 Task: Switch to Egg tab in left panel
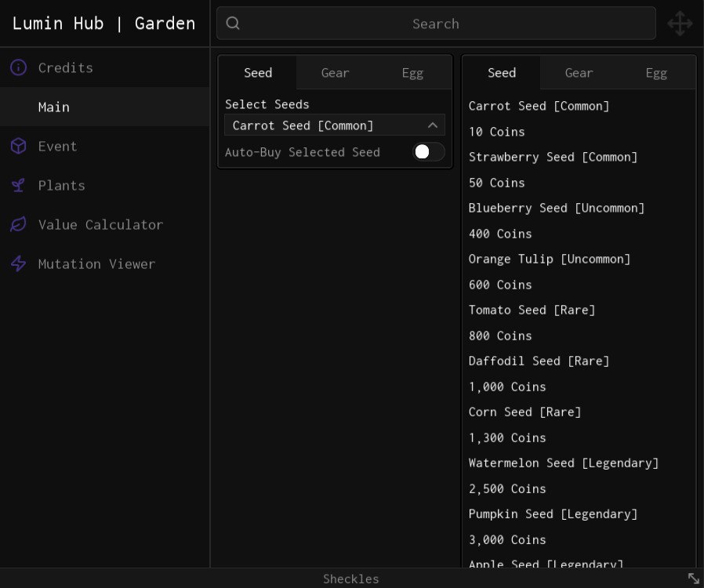tap(412, 73)
